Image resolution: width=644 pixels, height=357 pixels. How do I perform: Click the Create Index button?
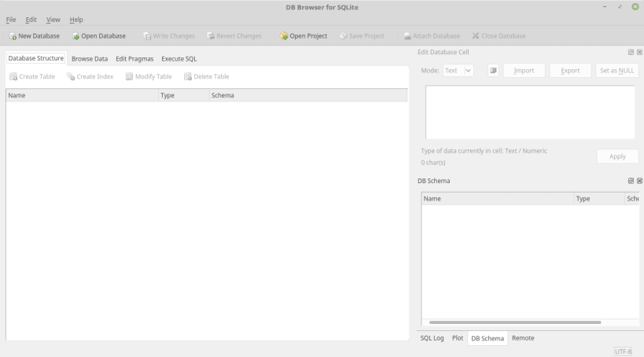click(x=90, y=76)
